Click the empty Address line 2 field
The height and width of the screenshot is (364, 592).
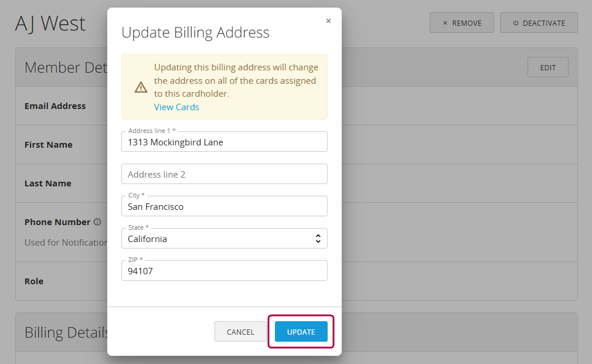pos(224,174)
